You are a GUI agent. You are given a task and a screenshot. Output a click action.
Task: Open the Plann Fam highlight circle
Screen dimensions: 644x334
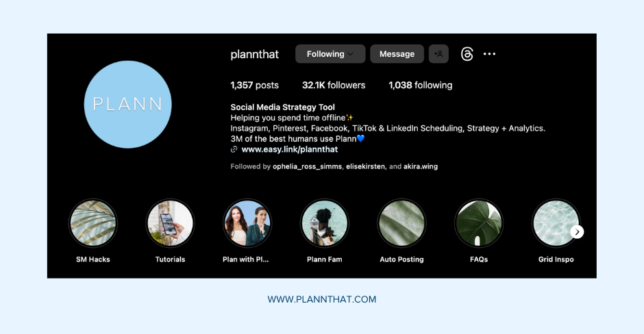tap(325, 223)
